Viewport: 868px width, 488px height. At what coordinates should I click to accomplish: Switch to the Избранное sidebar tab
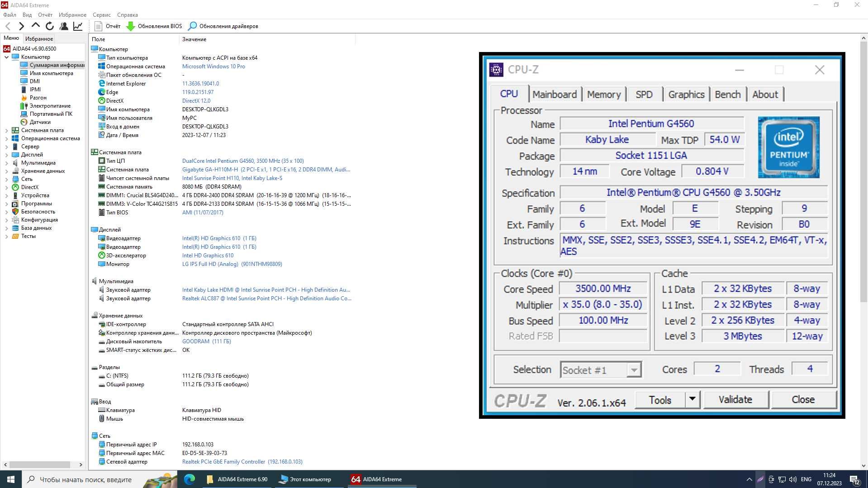pyautogui.click(x=39, y=39)
